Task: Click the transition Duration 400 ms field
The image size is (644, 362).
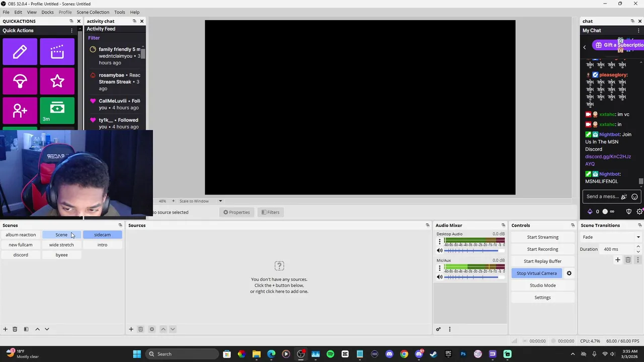Action: [x=617, y=249]
